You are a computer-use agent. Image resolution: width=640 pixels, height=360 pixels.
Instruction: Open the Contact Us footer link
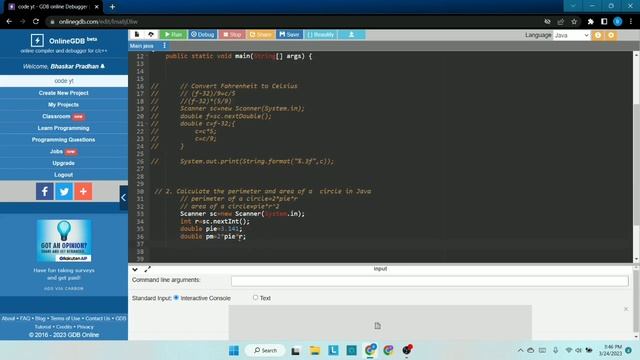click(x=98, y=318)
